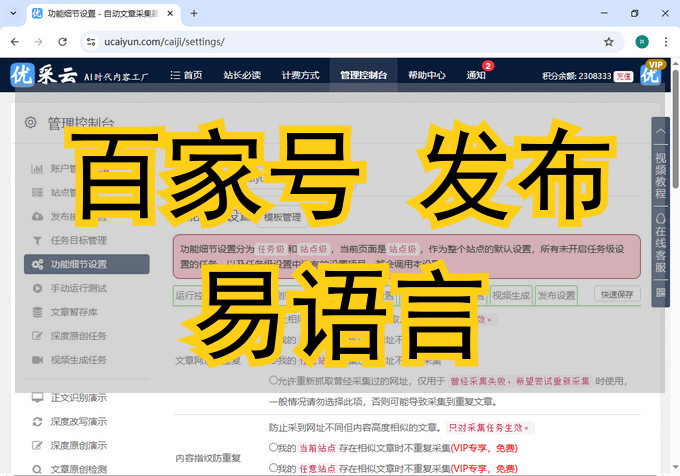Viewport: 680px width, 476px height.
Task: Click the page vertical scrollbar
Action: point(676,129)
